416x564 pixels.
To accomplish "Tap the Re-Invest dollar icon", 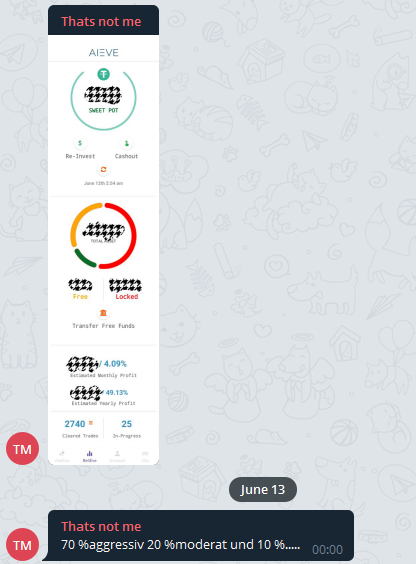I will (80, 143).
